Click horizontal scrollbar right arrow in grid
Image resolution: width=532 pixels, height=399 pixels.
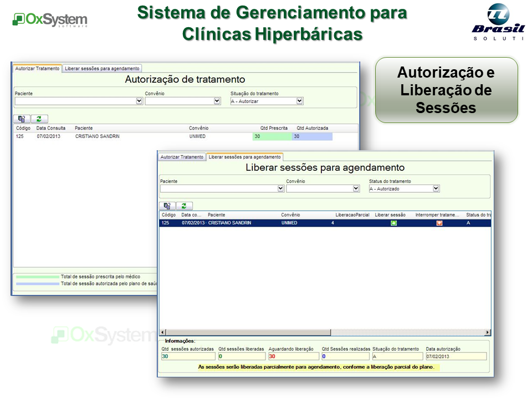[488, 332]
